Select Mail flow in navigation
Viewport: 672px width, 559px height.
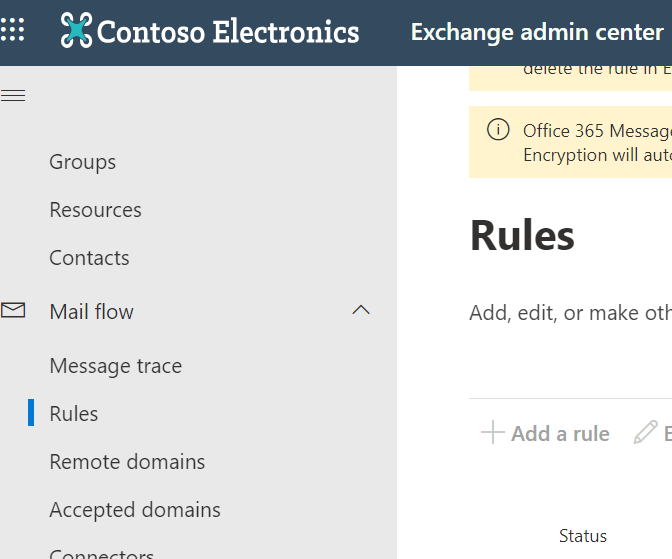[x=91, y=312]
